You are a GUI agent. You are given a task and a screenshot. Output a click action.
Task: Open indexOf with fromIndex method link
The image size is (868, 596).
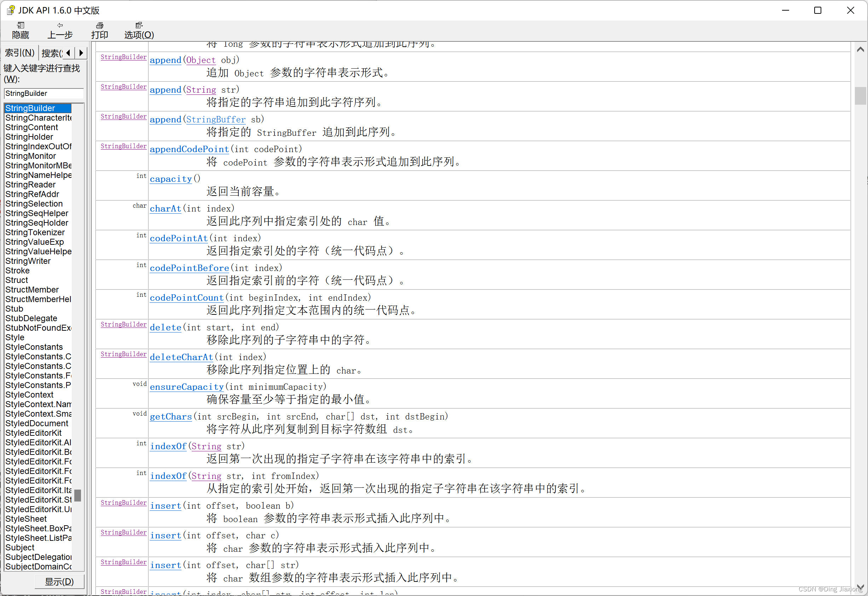pyautogui.click(x=168, y=476)
